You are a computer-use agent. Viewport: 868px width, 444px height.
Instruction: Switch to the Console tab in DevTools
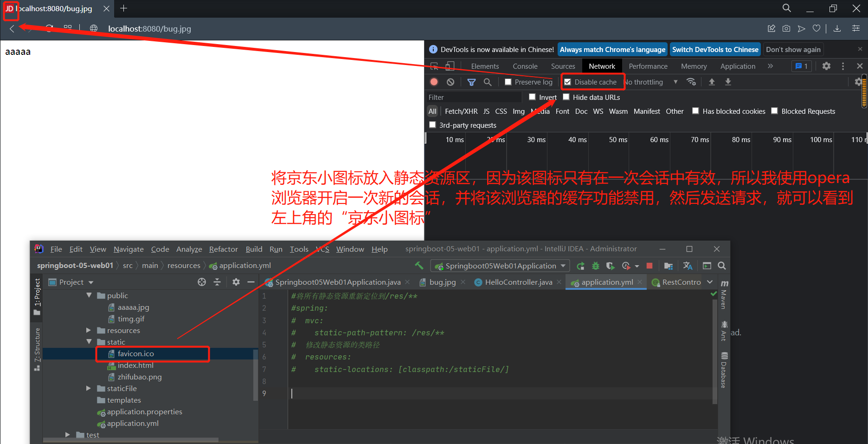point(525,66)
